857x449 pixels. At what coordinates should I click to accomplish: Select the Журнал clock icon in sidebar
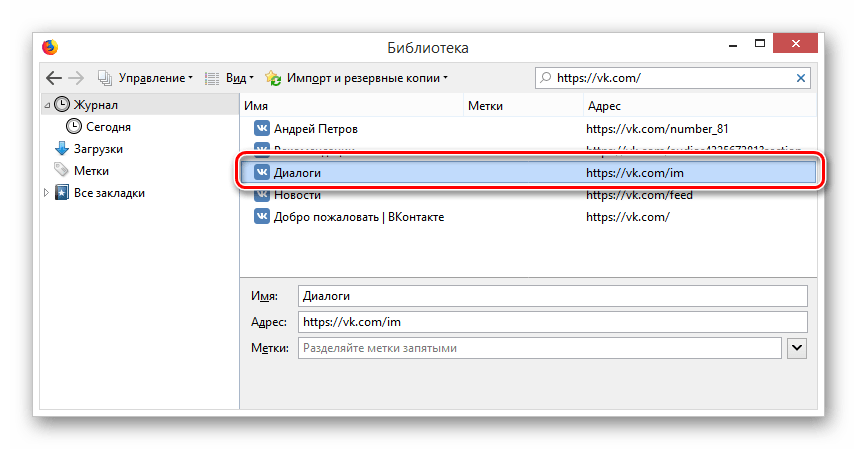point(62,104)
